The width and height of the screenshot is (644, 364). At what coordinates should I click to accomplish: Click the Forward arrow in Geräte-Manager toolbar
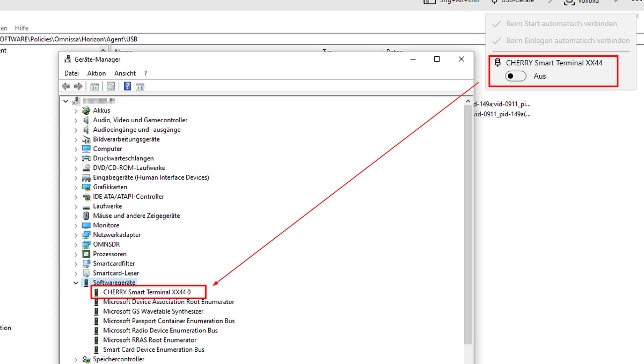(78, 86)
